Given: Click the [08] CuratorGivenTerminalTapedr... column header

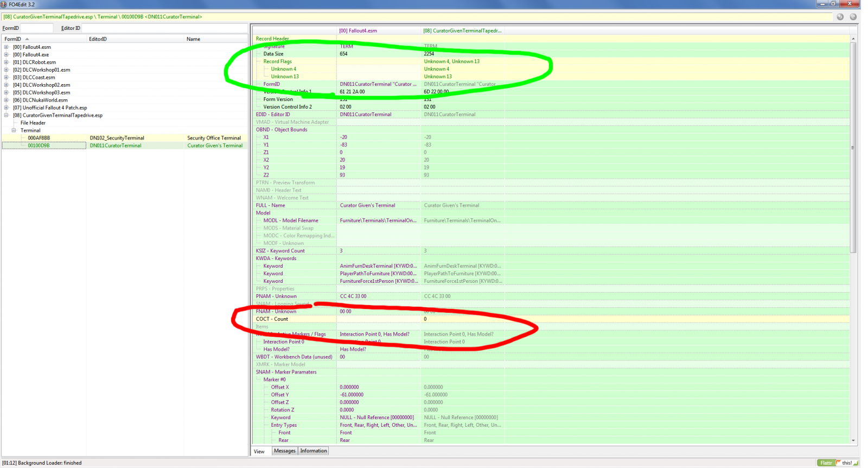Looking at the screenshot, I should [x=462, y=31].
